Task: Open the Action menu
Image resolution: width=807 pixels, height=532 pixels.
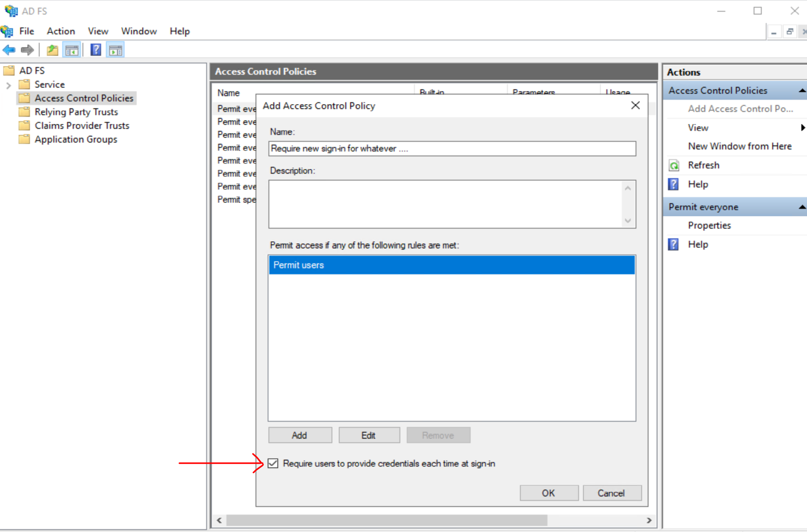Action: tap(61, 31)
